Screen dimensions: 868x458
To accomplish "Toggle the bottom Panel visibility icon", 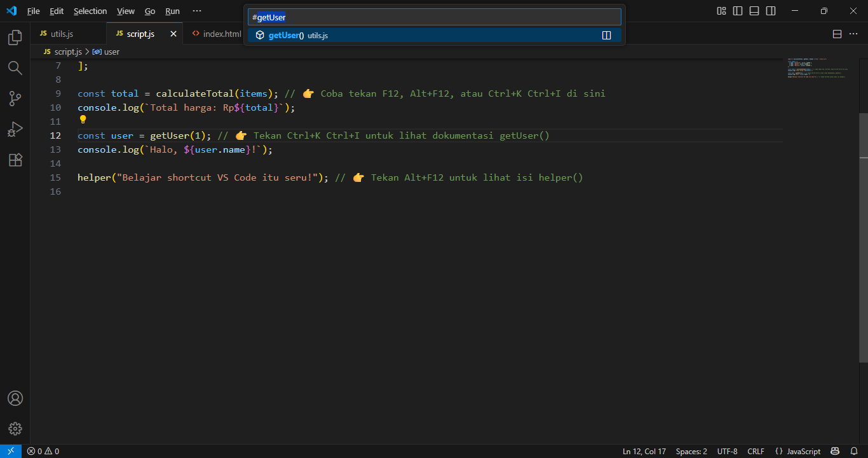I will tap(754, 11).
